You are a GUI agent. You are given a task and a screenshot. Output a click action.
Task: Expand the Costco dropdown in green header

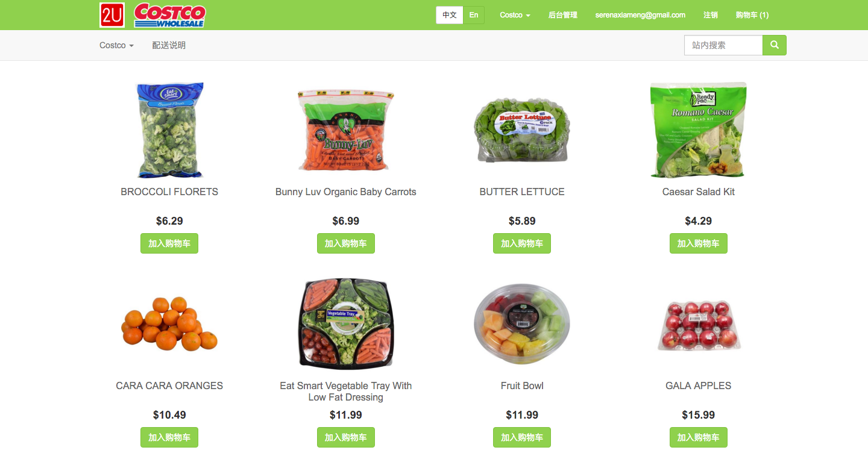(x=515, y=15)
